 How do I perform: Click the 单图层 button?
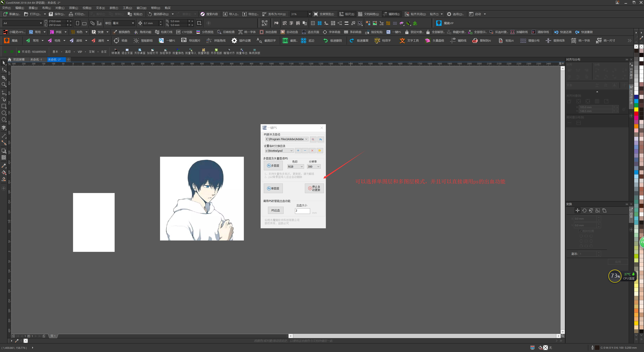[273, 188]
